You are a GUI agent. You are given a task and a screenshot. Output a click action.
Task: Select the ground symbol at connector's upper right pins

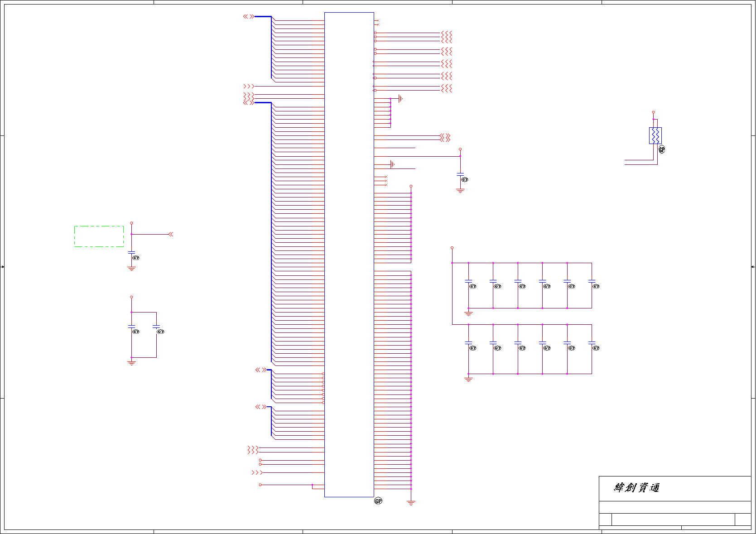[400, 98]
